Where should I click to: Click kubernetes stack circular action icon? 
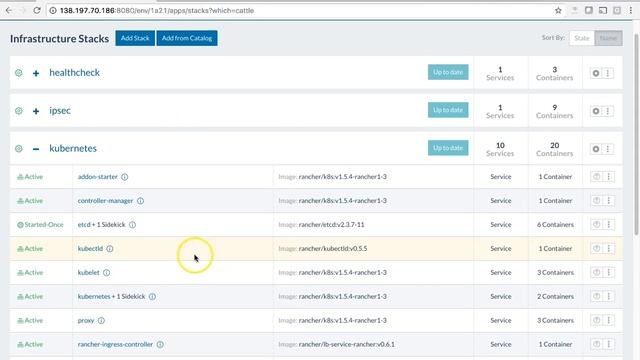[596, 149]
